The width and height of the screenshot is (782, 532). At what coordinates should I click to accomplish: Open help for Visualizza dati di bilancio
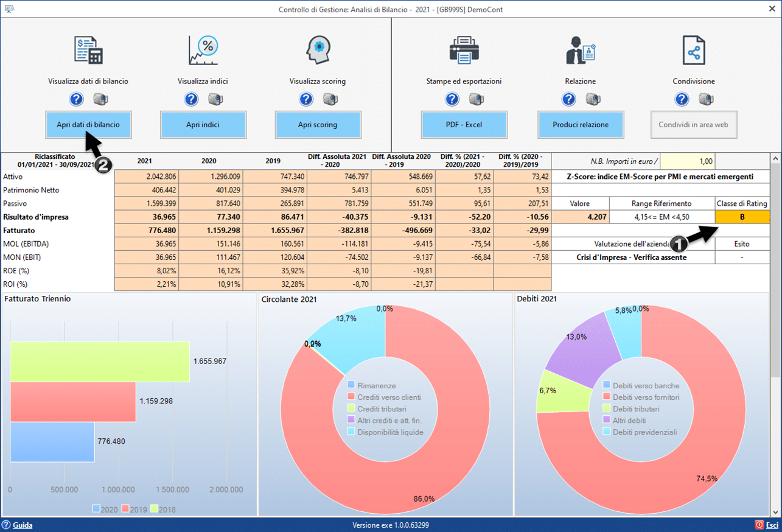click(76, 99)
